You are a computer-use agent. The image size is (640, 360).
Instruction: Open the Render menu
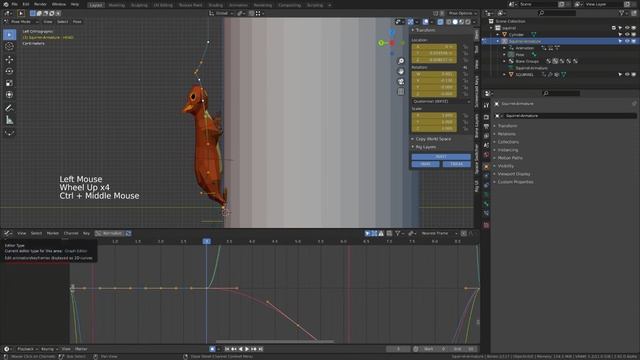pyautogui.click(x=40, y=4)
